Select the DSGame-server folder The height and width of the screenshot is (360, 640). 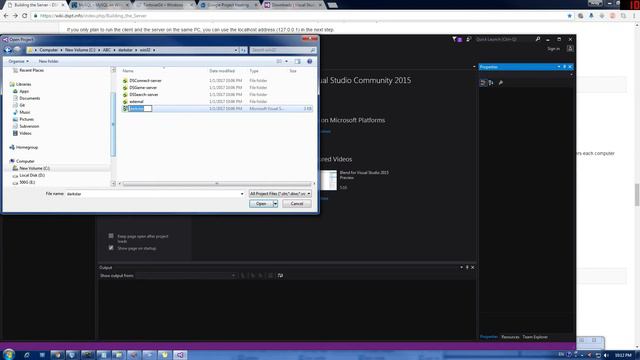(143, 88)
